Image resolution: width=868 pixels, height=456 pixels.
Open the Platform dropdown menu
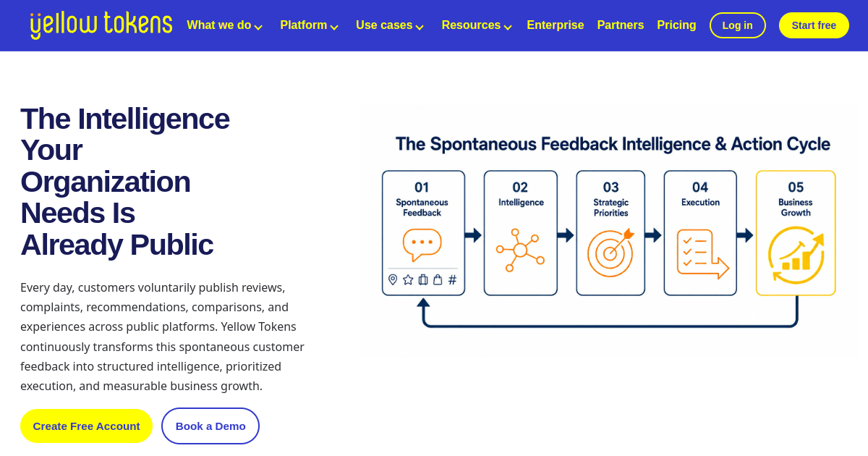coord(309,25)
